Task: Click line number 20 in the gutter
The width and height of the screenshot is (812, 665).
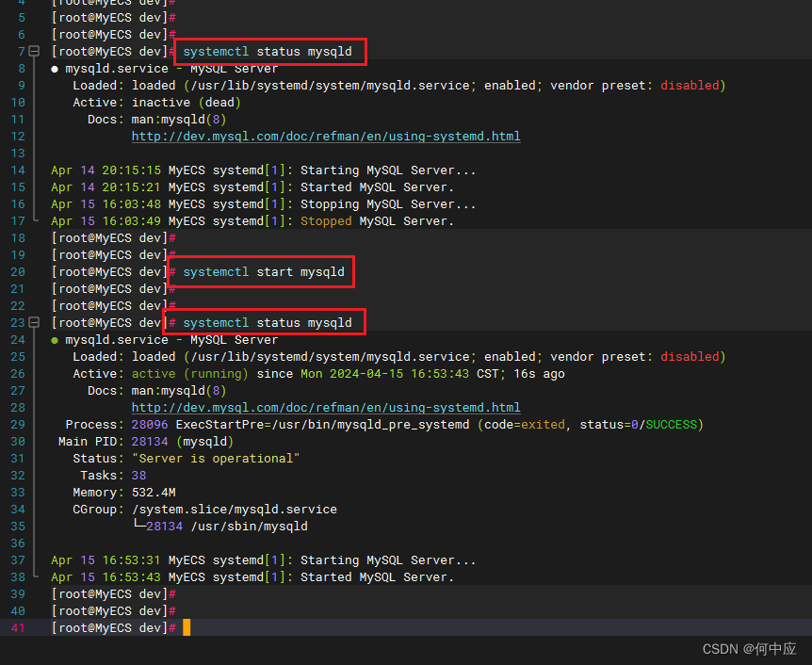Action: pos(18,272)
